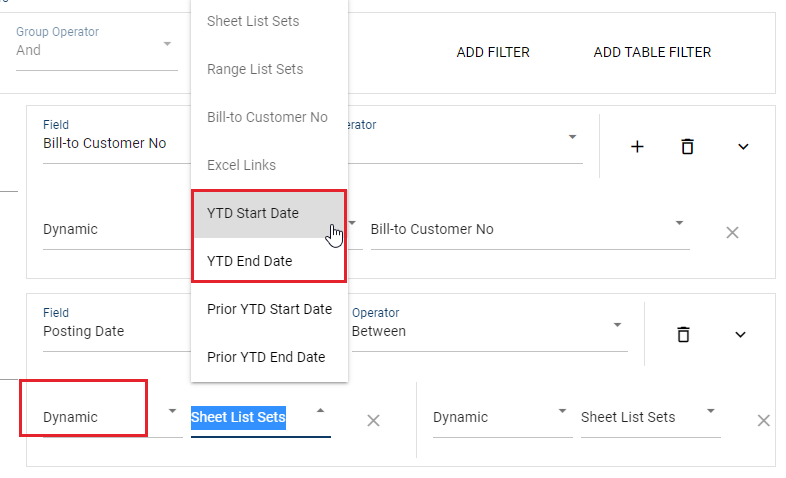
Task: Select Range List Sets in list
Action: (x=269, y=69)
